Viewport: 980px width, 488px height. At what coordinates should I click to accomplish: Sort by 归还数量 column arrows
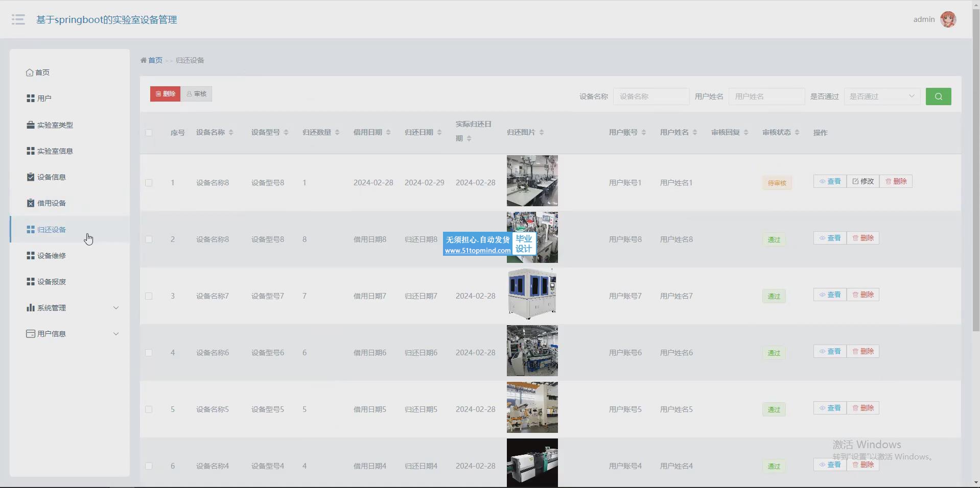[337, 133]
